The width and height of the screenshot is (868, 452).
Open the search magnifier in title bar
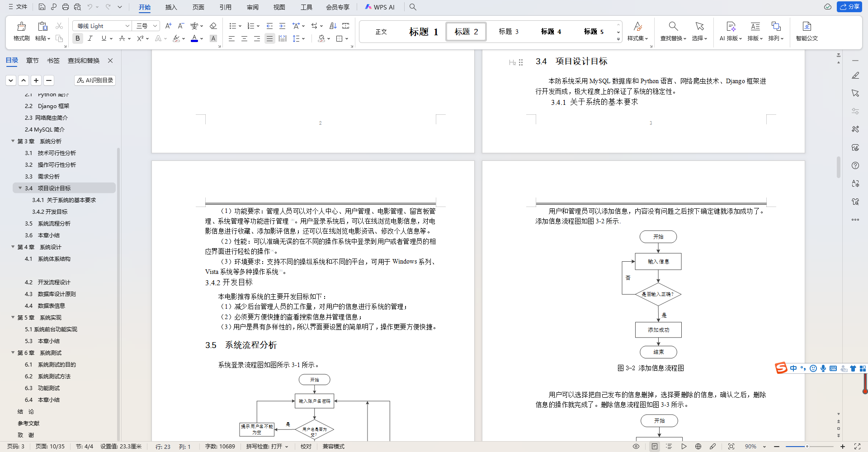[x=413, y=7]
